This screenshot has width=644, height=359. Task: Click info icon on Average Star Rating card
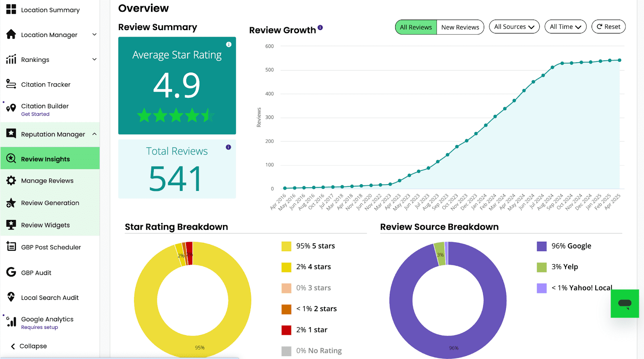[229, 44]
